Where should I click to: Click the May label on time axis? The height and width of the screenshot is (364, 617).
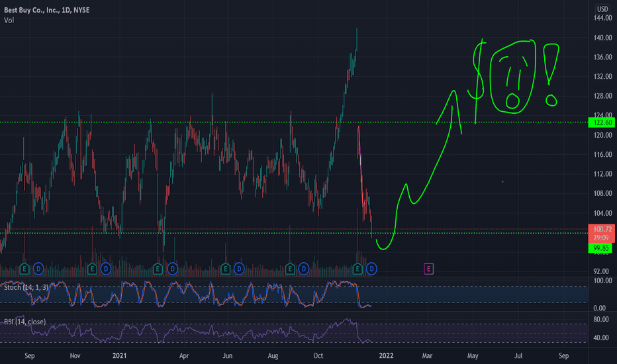[473, 356]
